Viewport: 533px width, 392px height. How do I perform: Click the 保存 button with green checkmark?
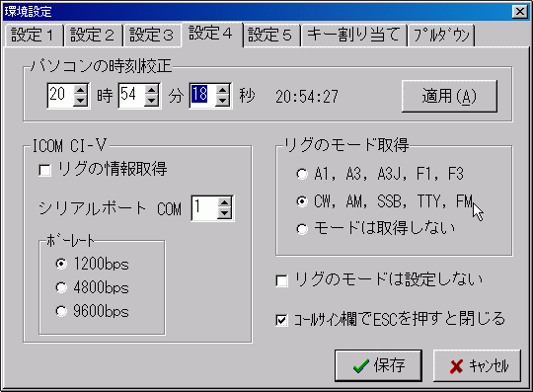tap(378, 365)
